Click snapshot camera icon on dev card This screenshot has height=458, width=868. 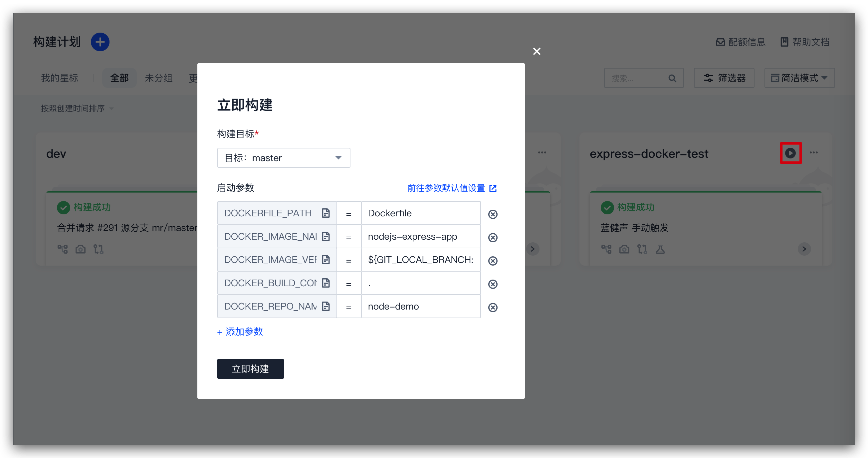[x=80, y=249]
